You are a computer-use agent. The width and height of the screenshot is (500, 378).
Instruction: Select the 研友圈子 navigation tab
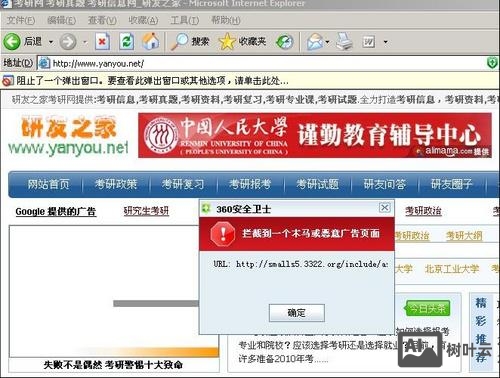point(452,184)
